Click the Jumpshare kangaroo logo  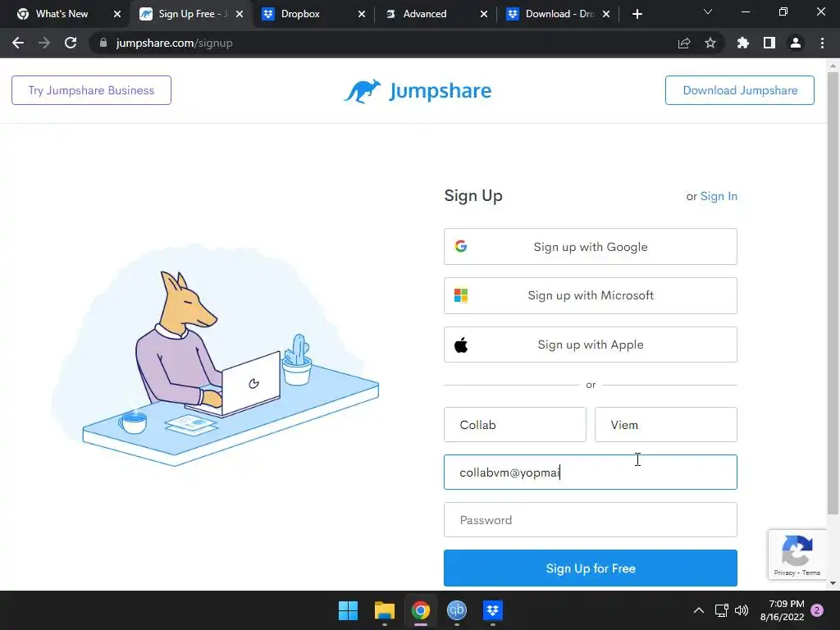click(x=418, y=91)
